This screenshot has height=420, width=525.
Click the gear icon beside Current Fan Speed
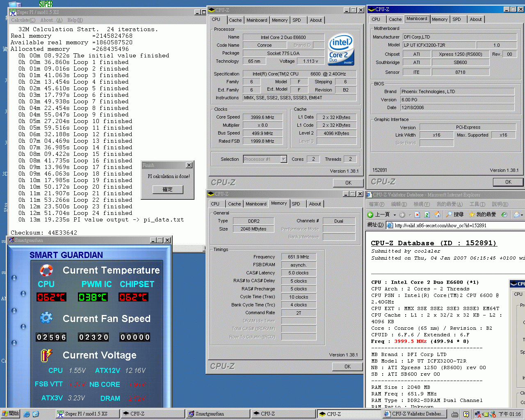(x=46, y=318)
